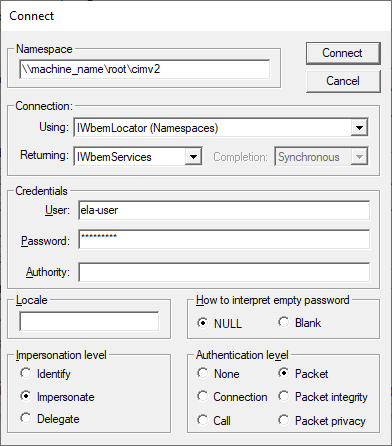Click into the Authority field

[x=224, y=272]
